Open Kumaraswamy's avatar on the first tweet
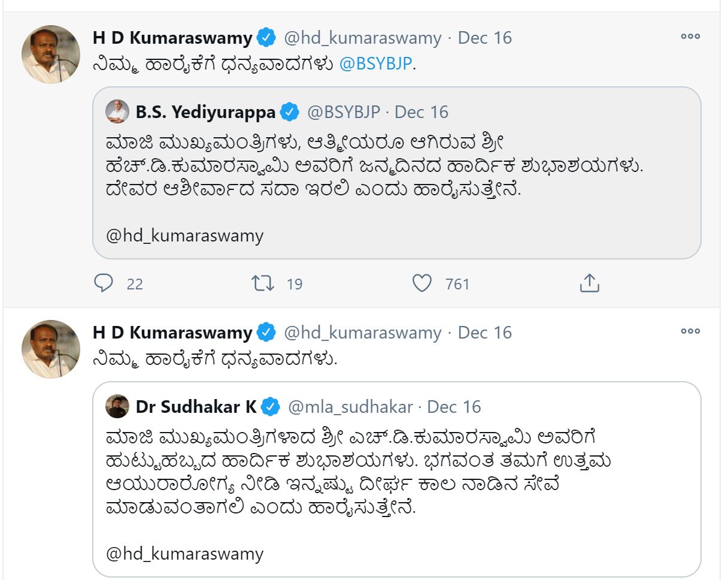The width and height of the screenshot is (728, 580). coord(51,54)
